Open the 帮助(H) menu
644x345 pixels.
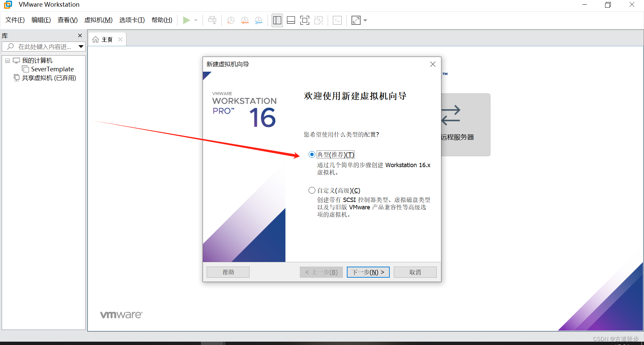[162, 20]
